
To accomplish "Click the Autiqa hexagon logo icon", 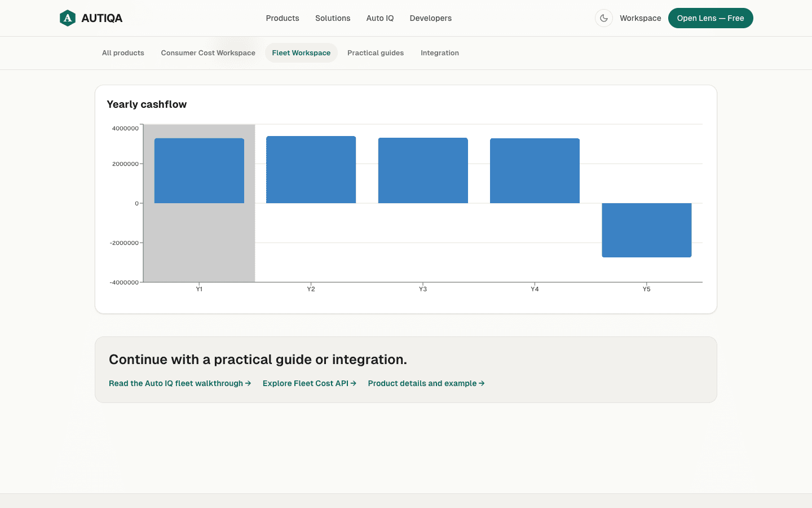I will click(68, 18).
